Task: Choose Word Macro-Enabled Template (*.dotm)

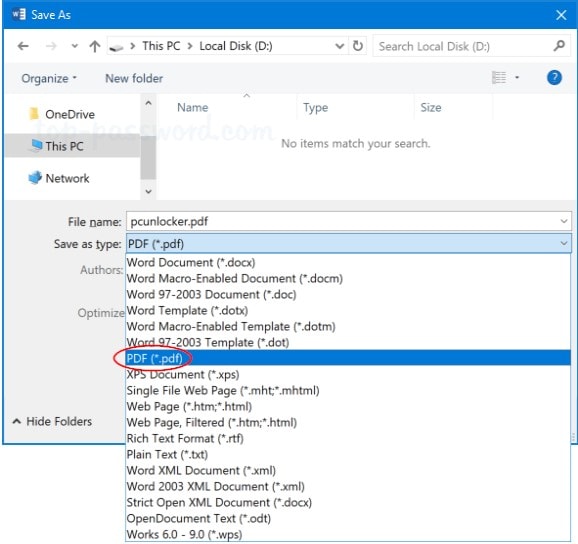Action: coord(348,327)
